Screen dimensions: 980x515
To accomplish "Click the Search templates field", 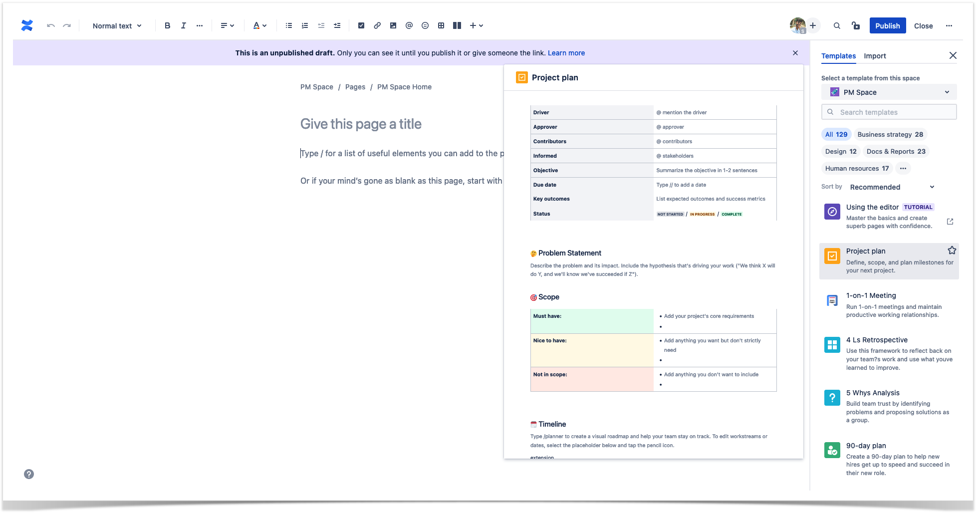I will point(889,112).
